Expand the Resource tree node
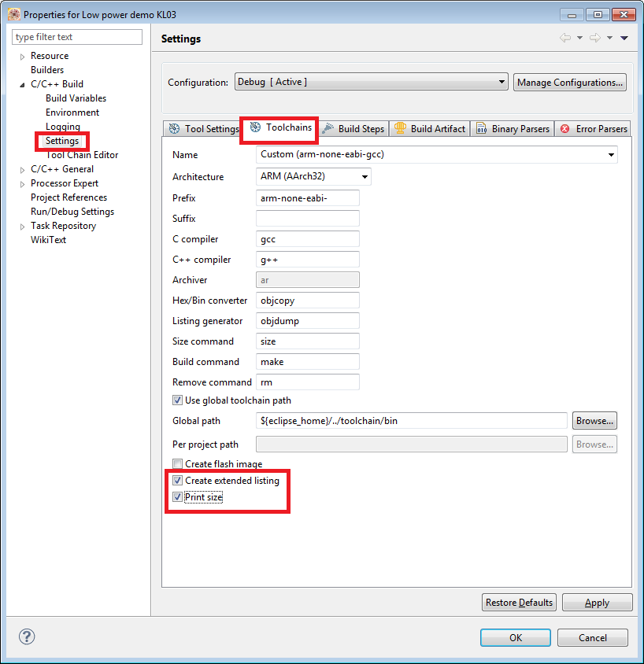Viewport: 644px width, 664px height. [23, 57]
